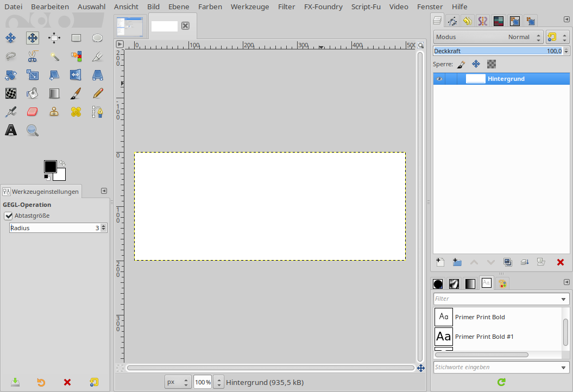Select the Zoom magnifier tool
This screenshot has width=573, height=392.
pos(33,130)
